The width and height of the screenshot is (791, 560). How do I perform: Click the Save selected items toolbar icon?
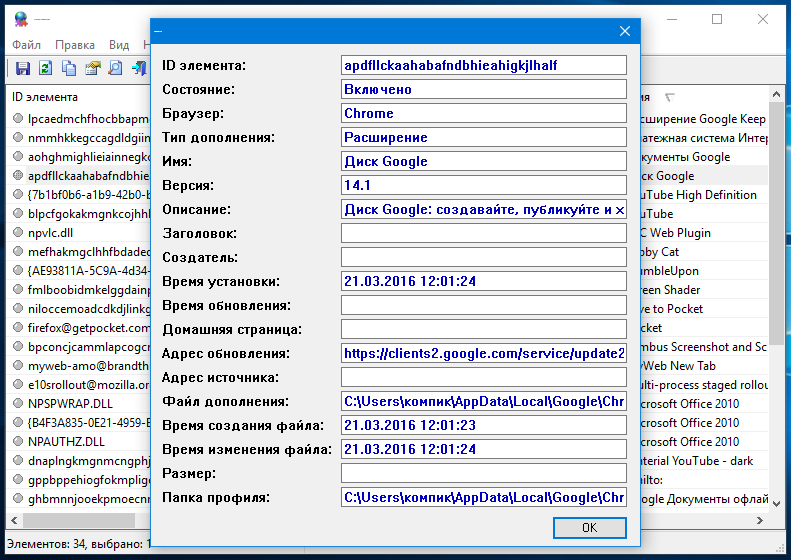click(23, 68)
